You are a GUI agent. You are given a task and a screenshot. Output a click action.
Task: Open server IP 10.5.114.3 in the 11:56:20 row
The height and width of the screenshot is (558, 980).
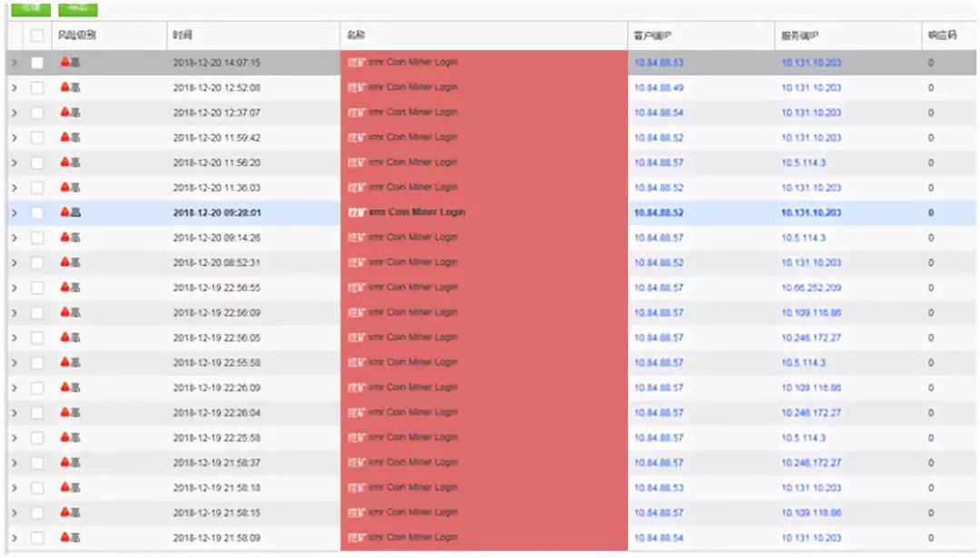pyautogui.click(x=803, y=162)
